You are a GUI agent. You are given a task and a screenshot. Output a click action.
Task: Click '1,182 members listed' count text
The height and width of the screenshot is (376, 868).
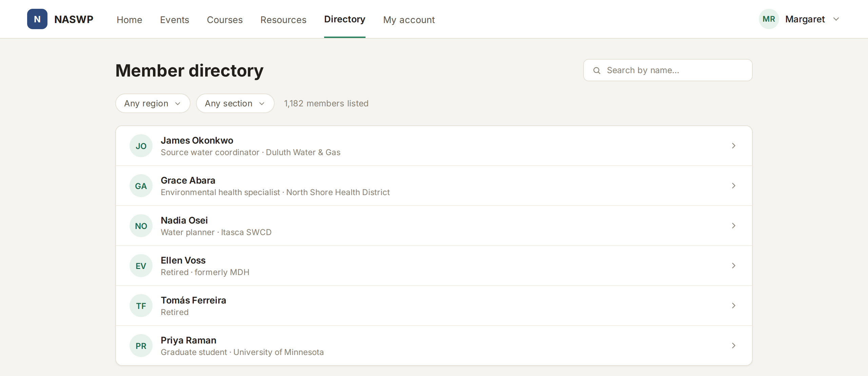coord(326,103)
